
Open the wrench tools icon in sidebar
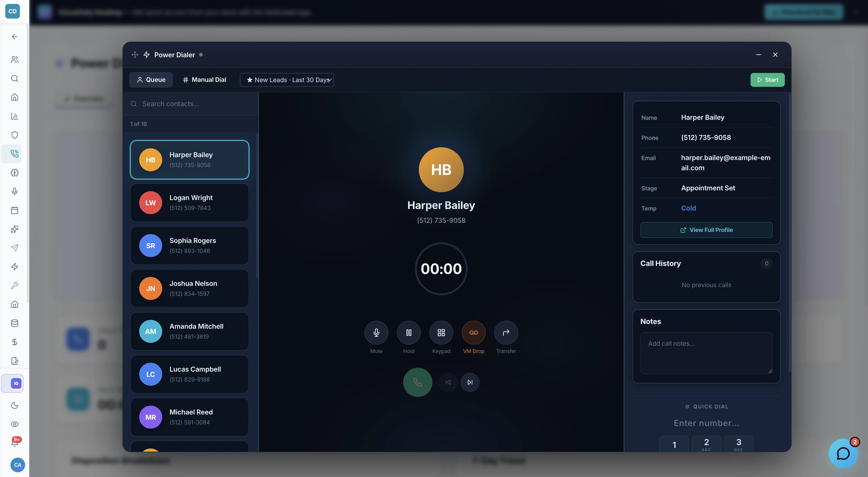[x=14, y=286]
